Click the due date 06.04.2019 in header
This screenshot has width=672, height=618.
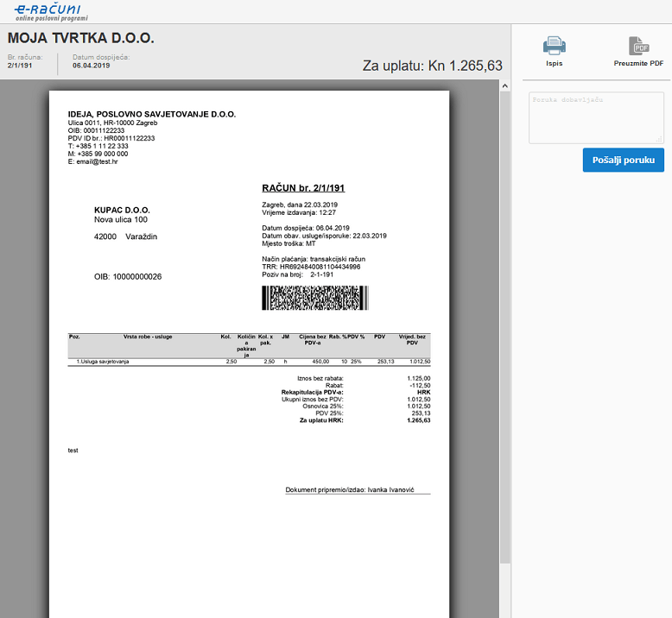click(91, 66)
